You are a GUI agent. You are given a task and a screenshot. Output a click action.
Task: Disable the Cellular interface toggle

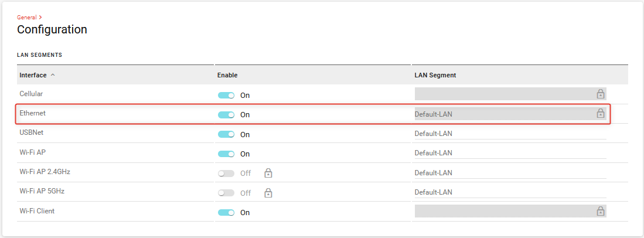click(226, 95)
